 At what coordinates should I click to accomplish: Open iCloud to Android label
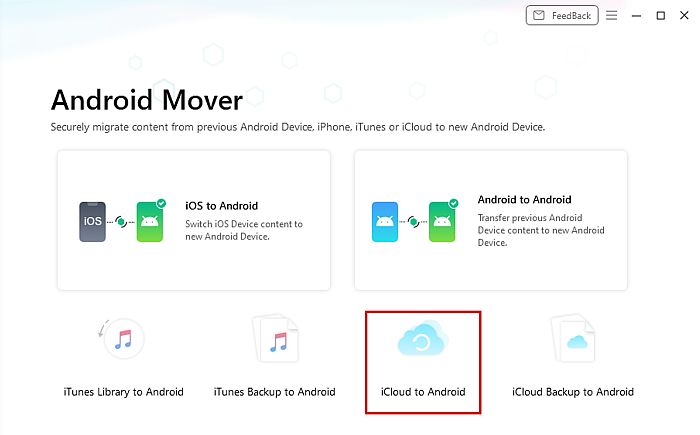tap(423, 392)
